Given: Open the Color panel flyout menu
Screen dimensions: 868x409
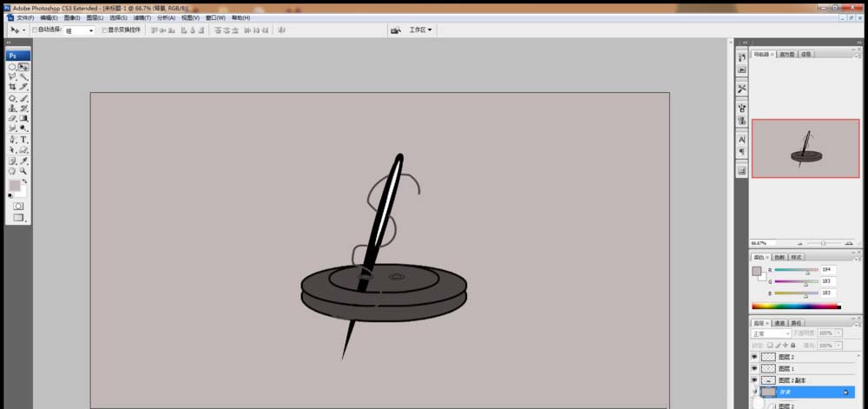Looking at the screenshot, I should tap(858, 259).
